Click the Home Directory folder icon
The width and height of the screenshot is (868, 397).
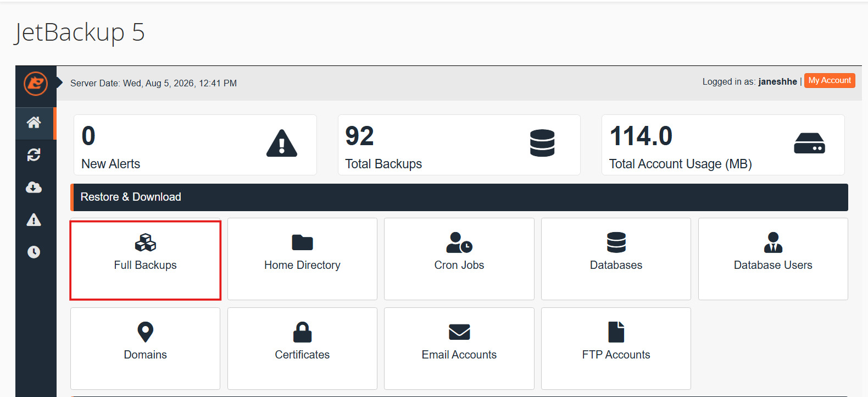pyautogui.click(x=302, y=242)
